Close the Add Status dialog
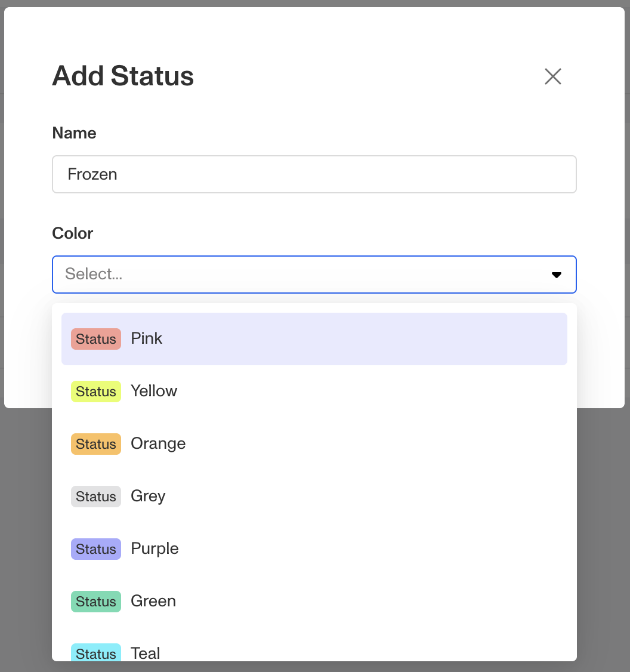630x672 pixels. pyautogui.click(x=553, y=76)
